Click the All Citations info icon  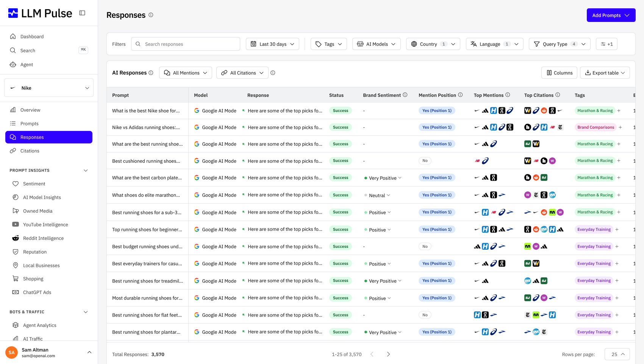273,73
